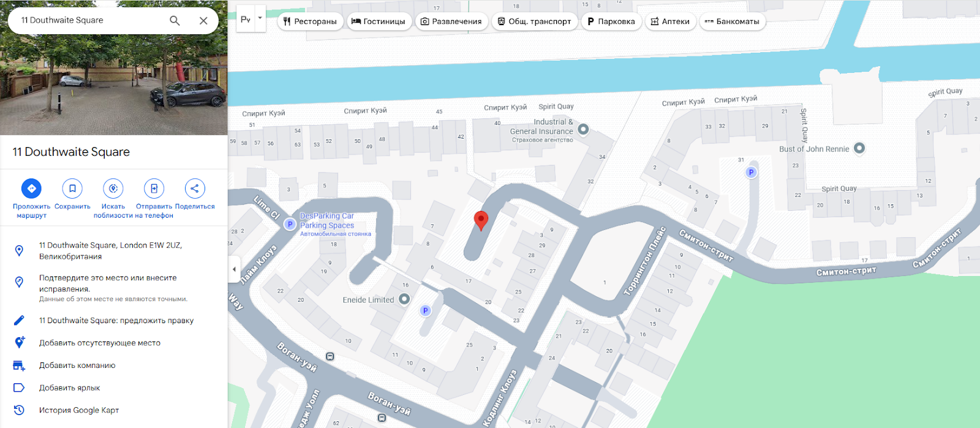Click the bus stop icon on lower Воган-уэй
980x428 pixels.
[382, 418]
